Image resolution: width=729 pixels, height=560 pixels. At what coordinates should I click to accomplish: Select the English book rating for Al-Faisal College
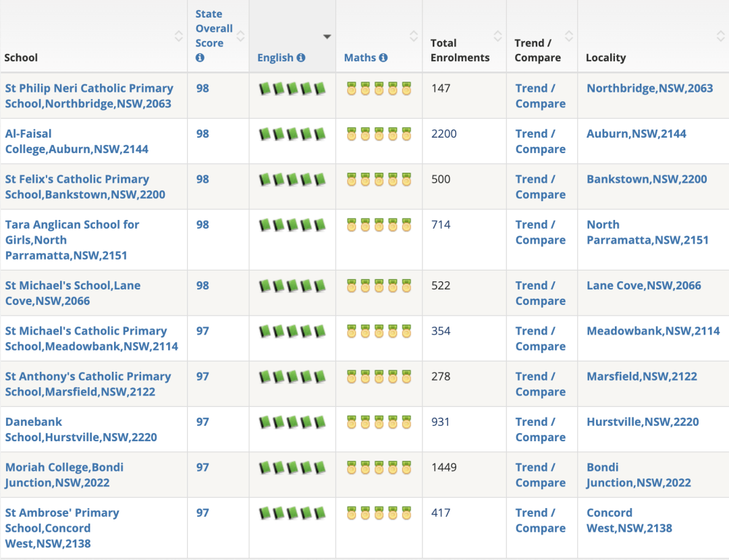pyautogui.click(x=292, y=134)
